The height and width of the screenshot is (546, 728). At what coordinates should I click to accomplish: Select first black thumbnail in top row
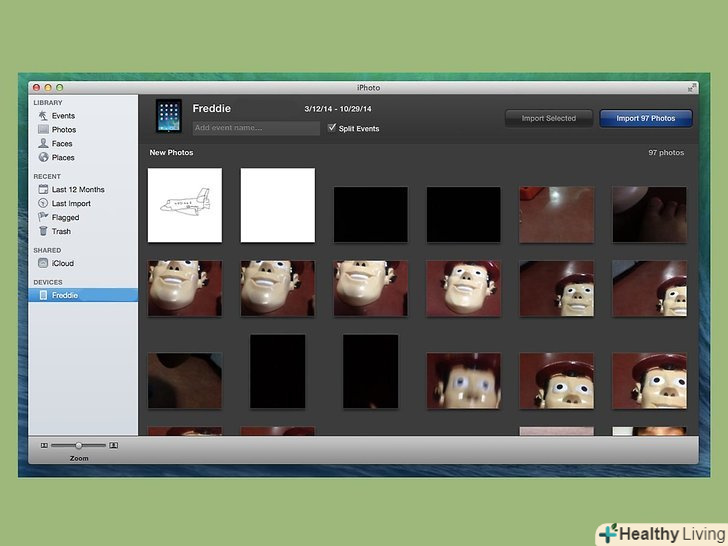370,214
